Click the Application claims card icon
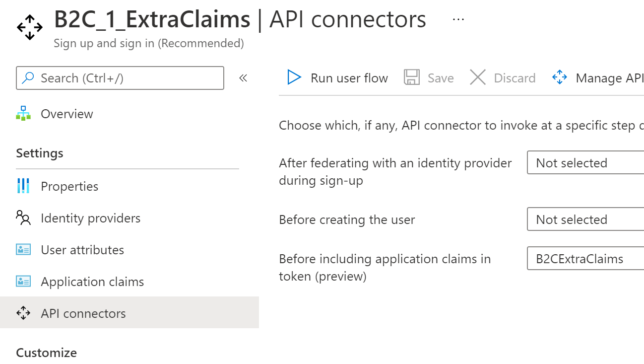 tap(23, 282)
